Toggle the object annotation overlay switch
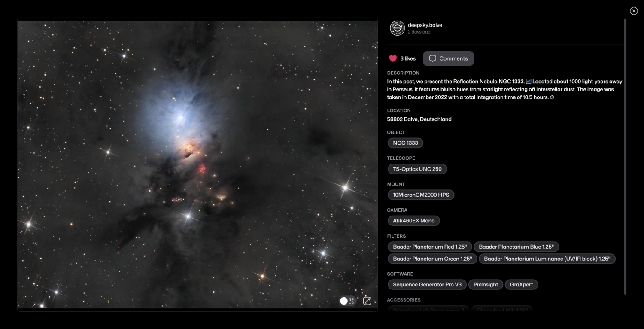 pyautogui.click(x=347, y=301)
